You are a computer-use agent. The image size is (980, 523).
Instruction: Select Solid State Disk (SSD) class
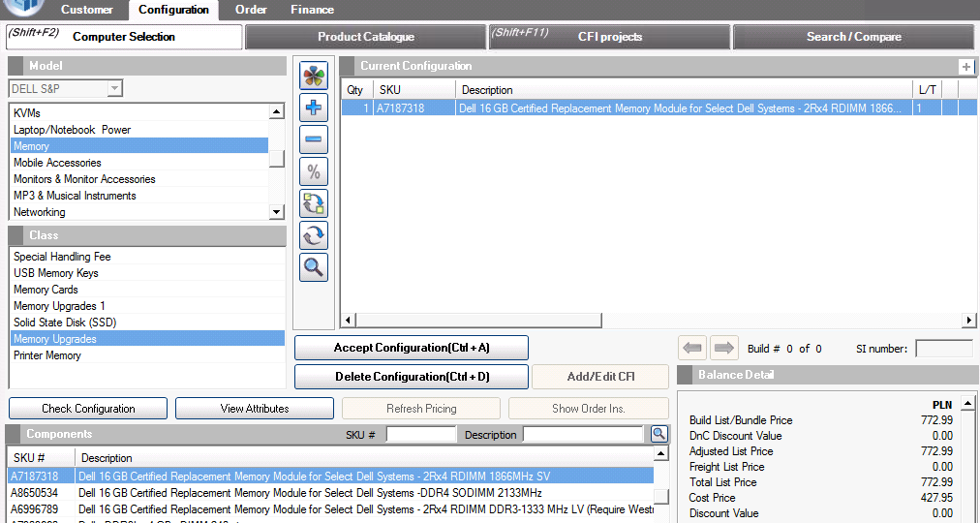click(x=147, y=323)
